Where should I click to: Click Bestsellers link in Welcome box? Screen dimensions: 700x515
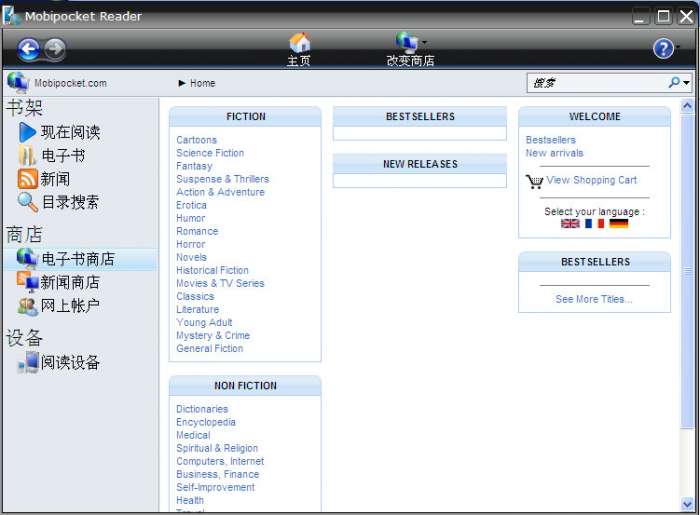point(550,140)
